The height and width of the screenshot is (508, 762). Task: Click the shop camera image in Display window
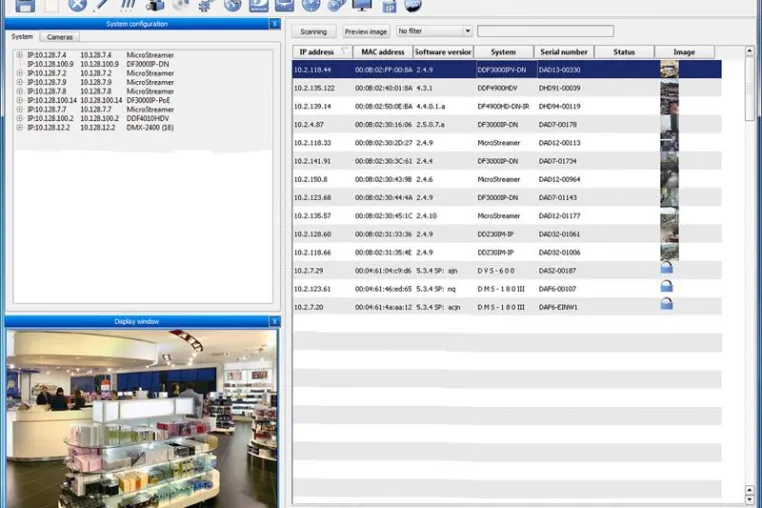click(141, 419)
